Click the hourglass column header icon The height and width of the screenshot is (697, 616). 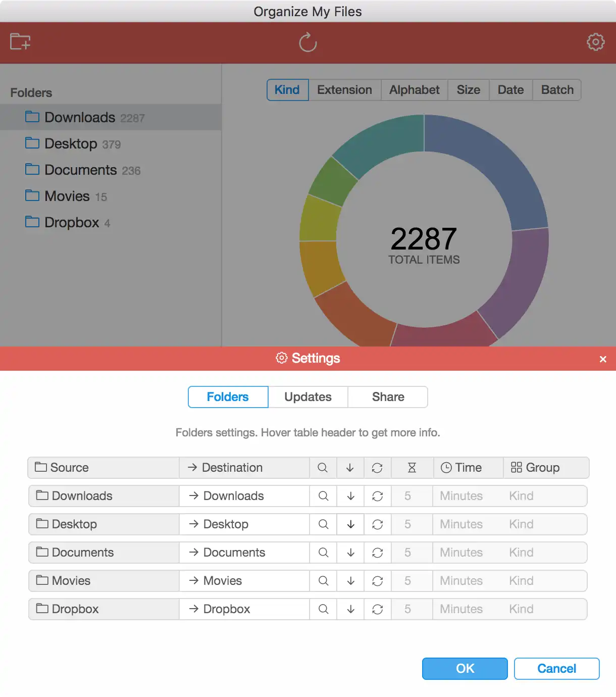click(x=412, y=468)
